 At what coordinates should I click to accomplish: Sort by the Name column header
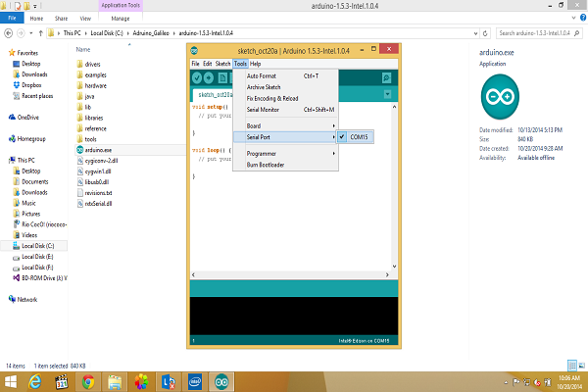(83, 50)
